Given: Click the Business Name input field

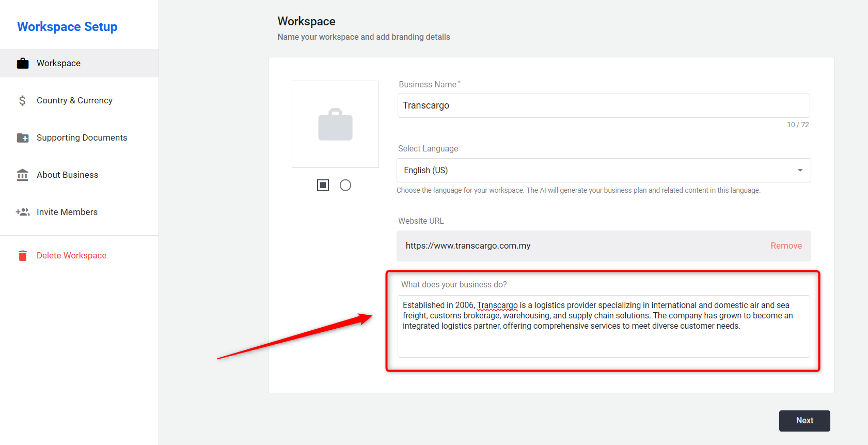Looking at the screenshot, I should [604, 105].
